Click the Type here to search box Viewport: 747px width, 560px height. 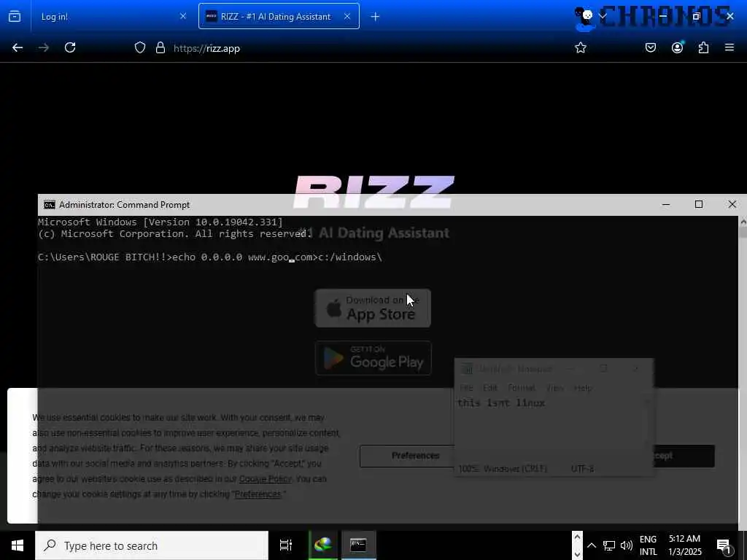(x=152, y=545)
